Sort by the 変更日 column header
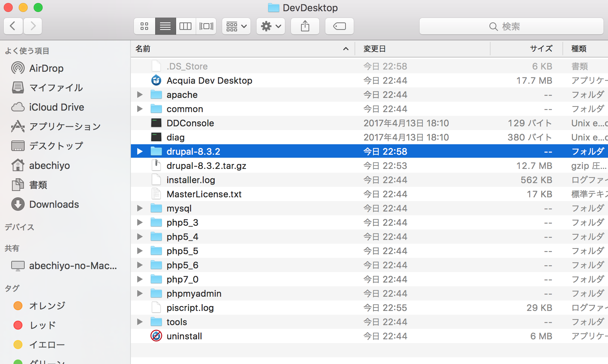This screenshot has width=608, height=364. [x=375, y=49]
